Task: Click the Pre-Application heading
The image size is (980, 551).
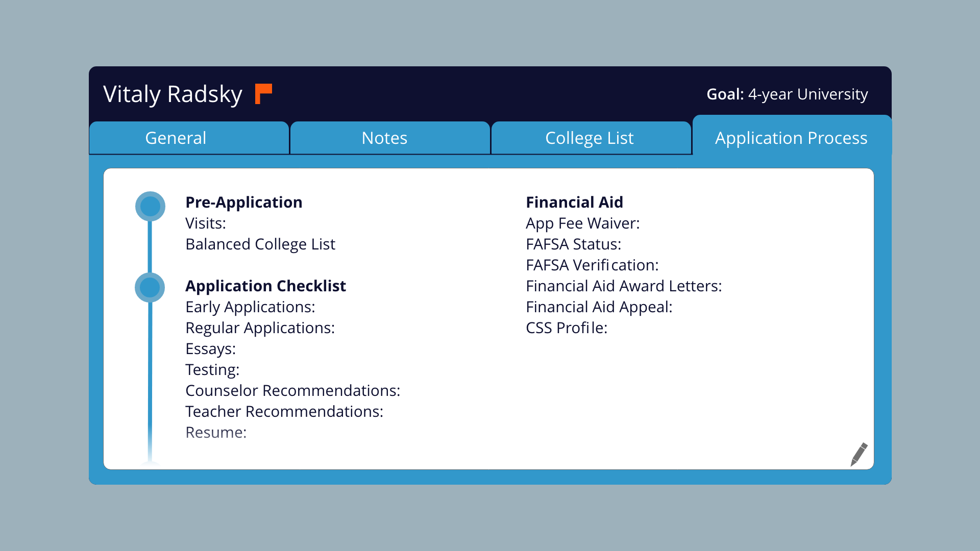Action: 243,203
